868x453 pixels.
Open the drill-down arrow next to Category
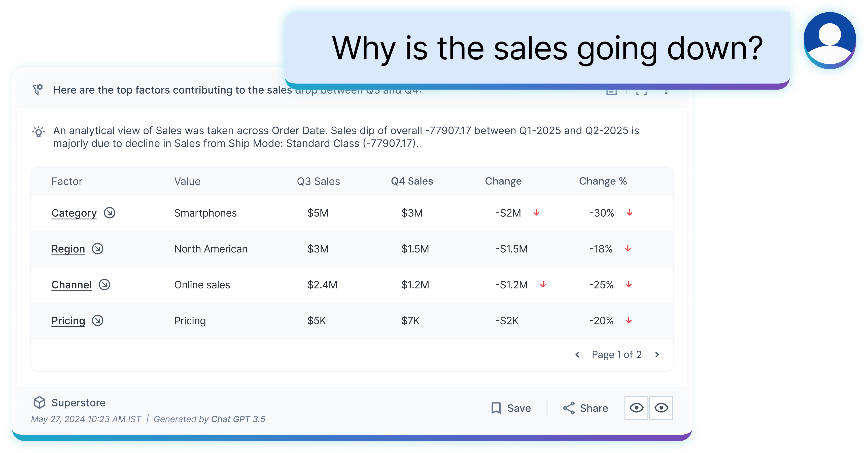point(110,213)
